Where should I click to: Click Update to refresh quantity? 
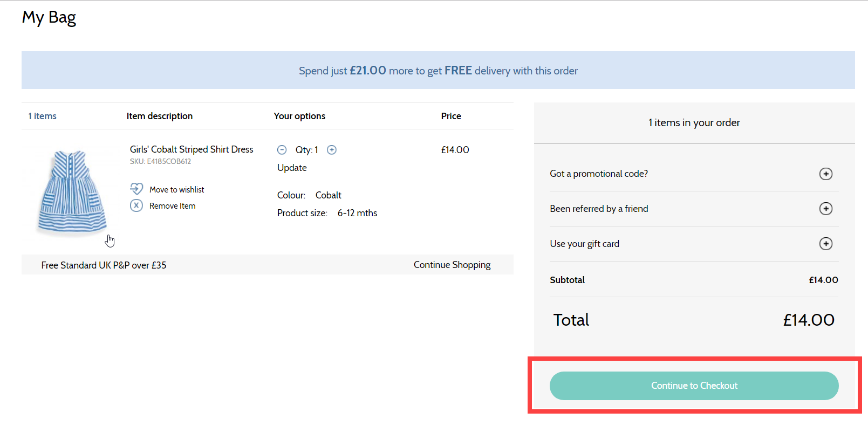(292, 168)
